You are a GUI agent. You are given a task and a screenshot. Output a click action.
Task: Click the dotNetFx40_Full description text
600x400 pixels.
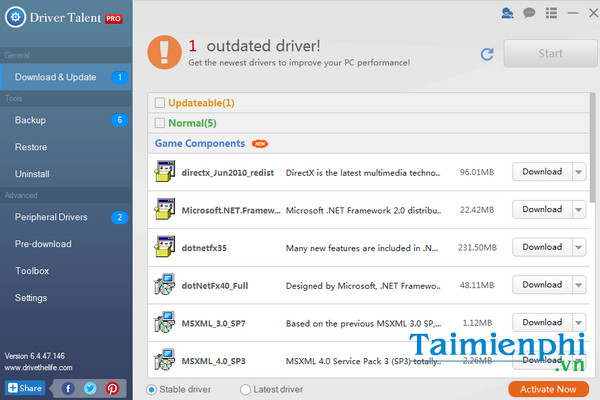pyautogui.click(x=363, y=286)
